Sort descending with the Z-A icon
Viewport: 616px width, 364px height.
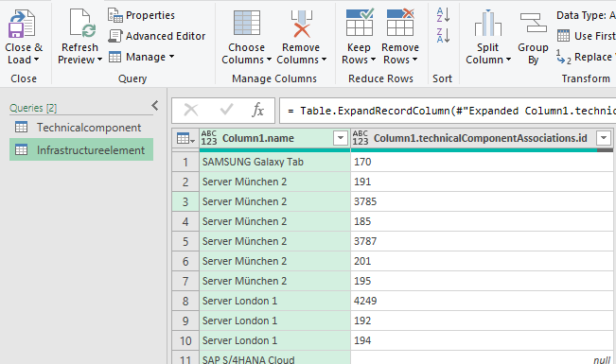click(443, 36)
